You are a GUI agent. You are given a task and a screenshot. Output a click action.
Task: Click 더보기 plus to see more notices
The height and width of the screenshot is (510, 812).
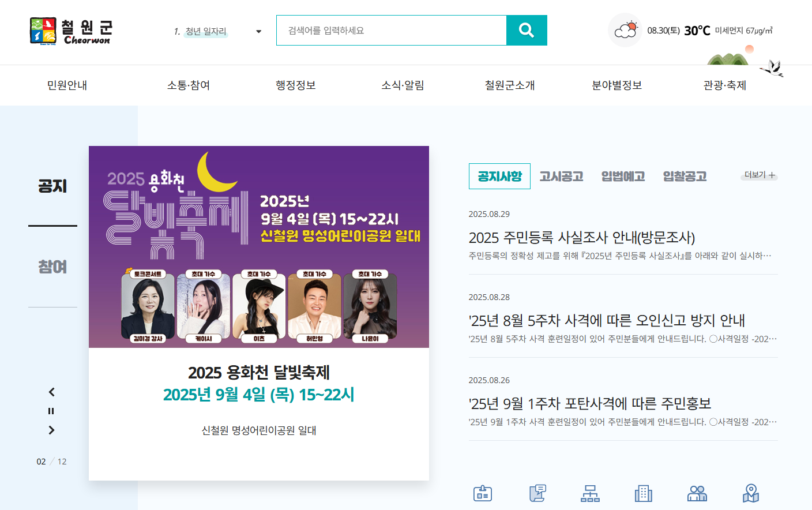click(x=760, y=175)
